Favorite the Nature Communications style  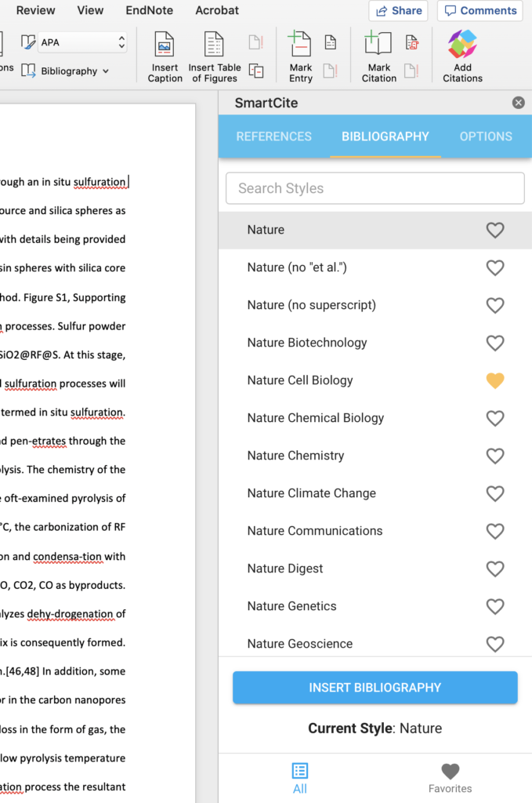(494, 531)
